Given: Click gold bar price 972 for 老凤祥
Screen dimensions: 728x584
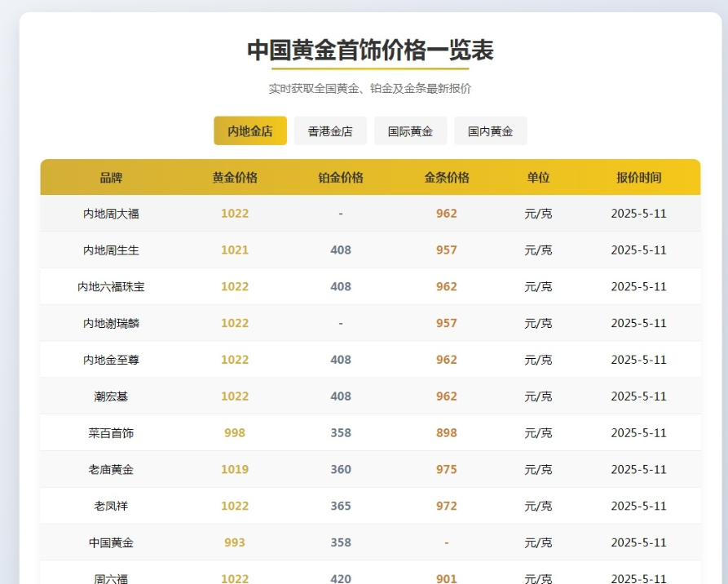Looking at the screenshot, I should coord(447,506).
